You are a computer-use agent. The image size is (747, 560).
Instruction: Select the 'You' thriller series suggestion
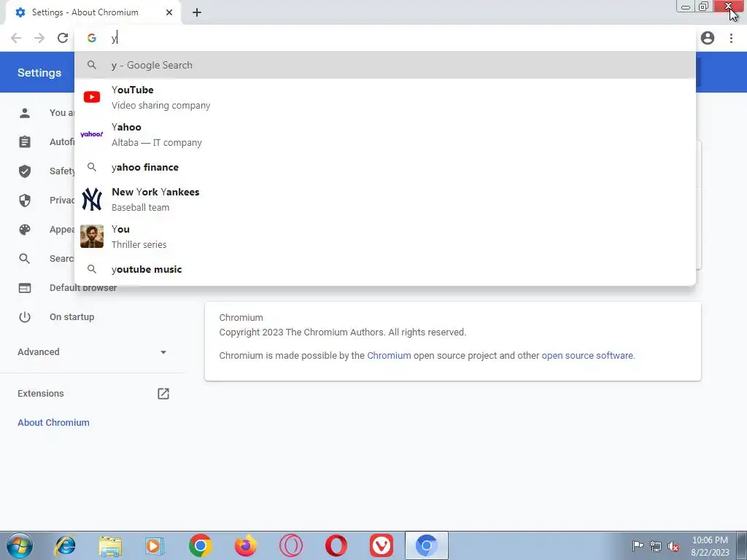point(385,236)
